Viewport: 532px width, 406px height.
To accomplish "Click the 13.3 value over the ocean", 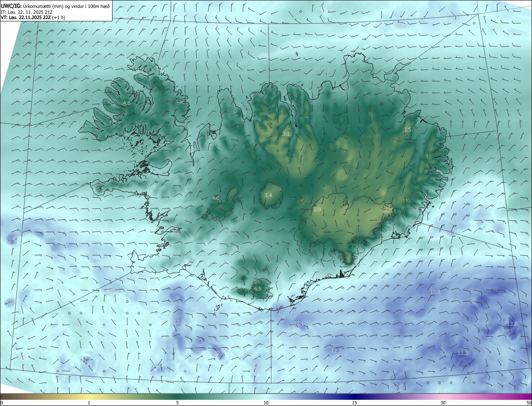I will [x=463, y=353].
